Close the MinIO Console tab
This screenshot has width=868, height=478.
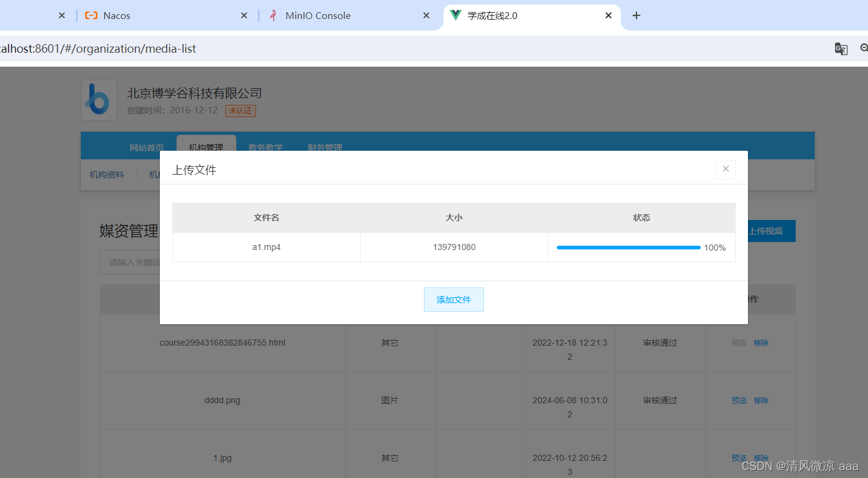(x=426, y=15)
